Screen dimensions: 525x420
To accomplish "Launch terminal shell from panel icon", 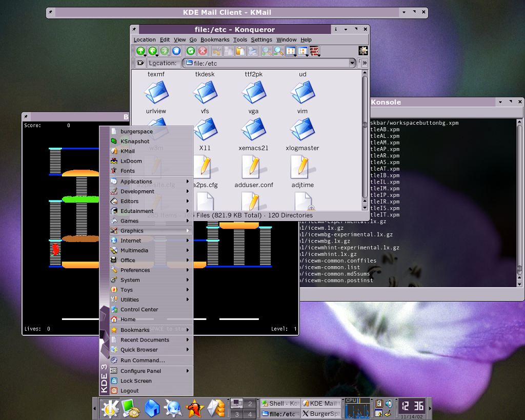I will click(x=130, y=408).
